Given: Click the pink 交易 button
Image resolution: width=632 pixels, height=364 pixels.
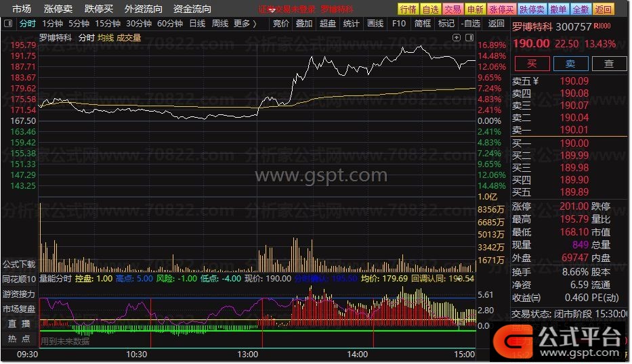Looking at the screenshot, I should [452, 9].
